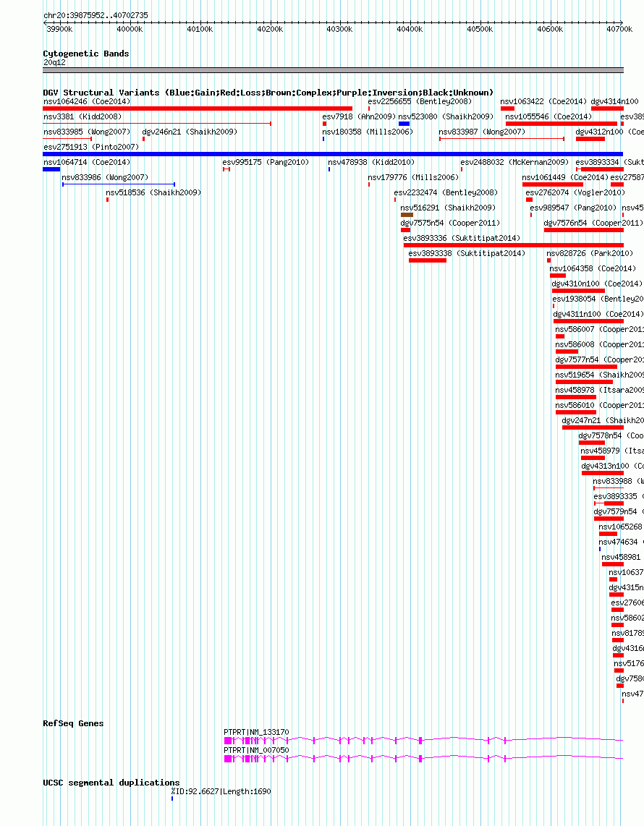The height and width of the screenshot is (826, 644).
Task: Click the DGV Structural Variants track title
Action: tap(268, 93)
